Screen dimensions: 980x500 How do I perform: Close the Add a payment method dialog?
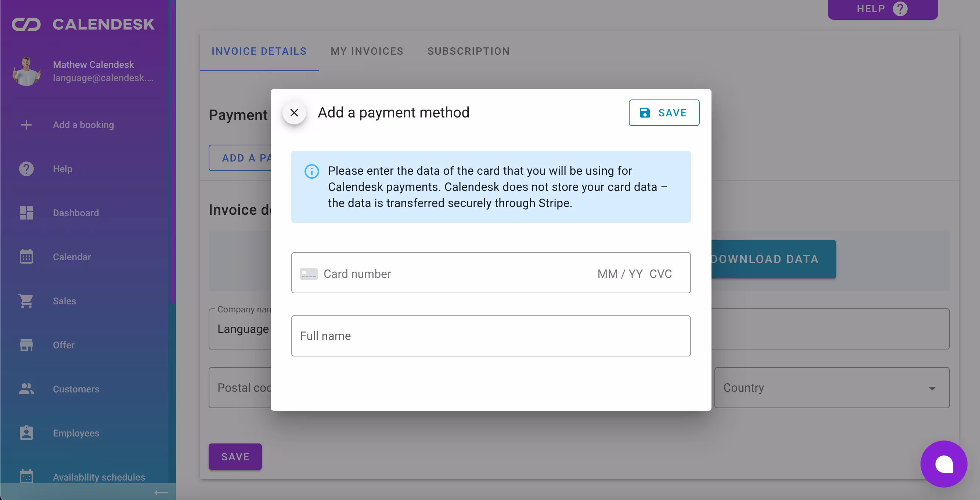(x=294, y=113)
